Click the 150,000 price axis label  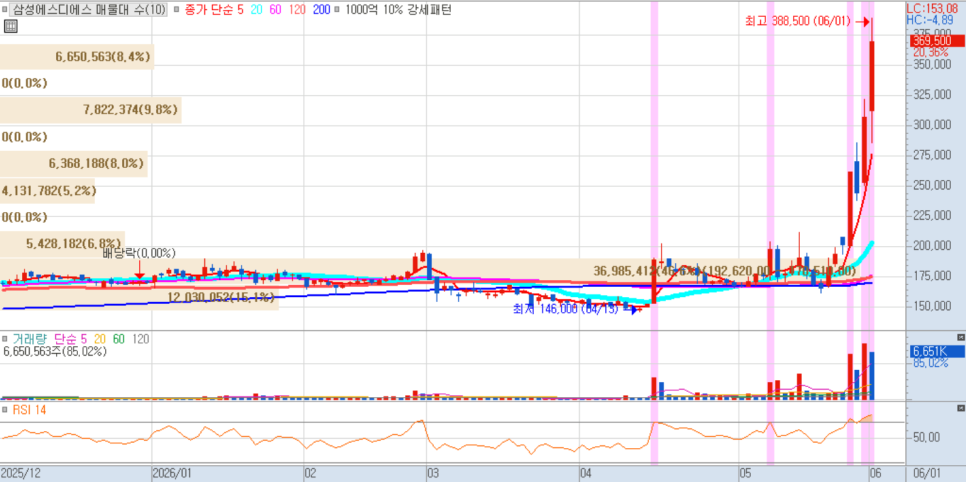point(935,306)
